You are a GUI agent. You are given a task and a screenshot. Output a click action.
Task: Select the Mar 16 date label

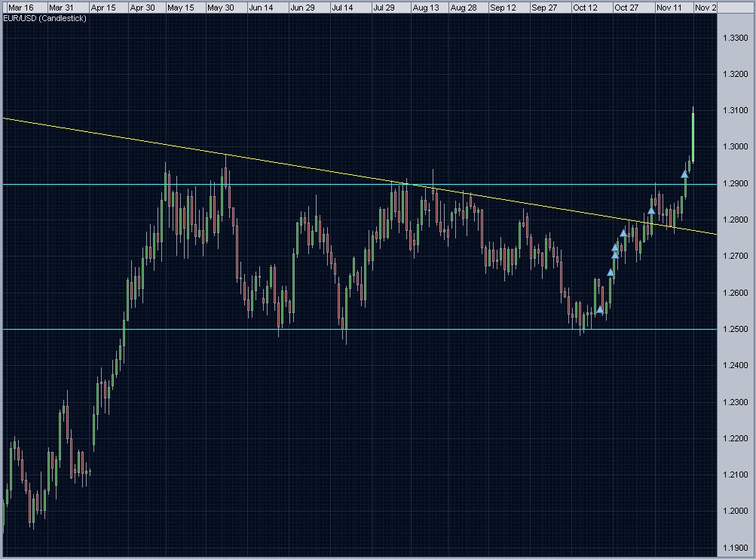pyautogui.click(x=20, y=7)
